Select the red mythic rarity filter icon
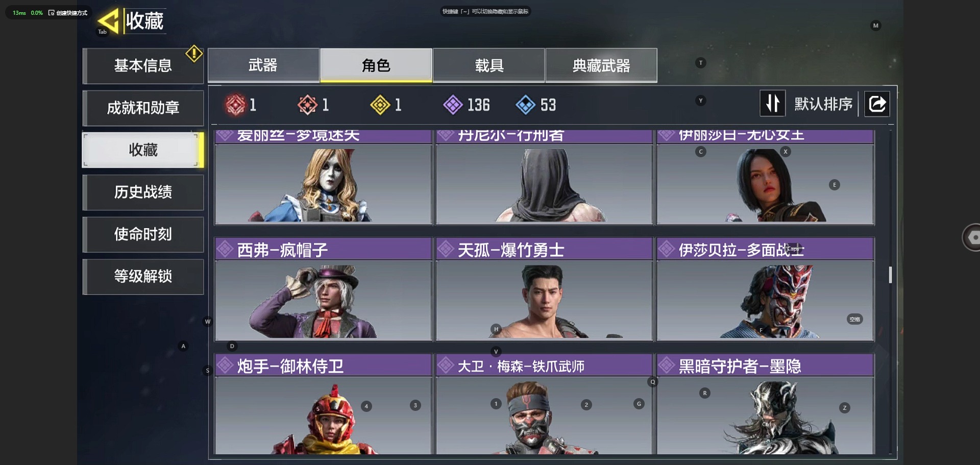Image resolution: width=980 pixels, height=465 pixels. click(x=235, y=105)
